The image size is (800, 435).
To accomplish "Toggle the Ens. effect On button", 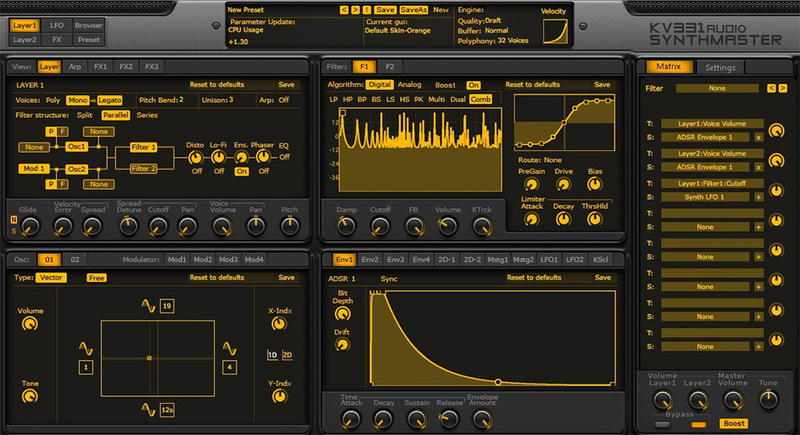I will click(241, 171).
